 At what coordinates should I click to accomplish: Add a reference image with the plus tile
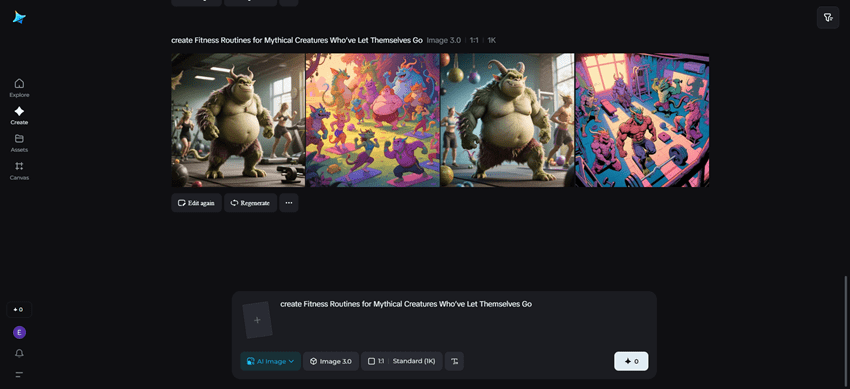coord(257,320)
